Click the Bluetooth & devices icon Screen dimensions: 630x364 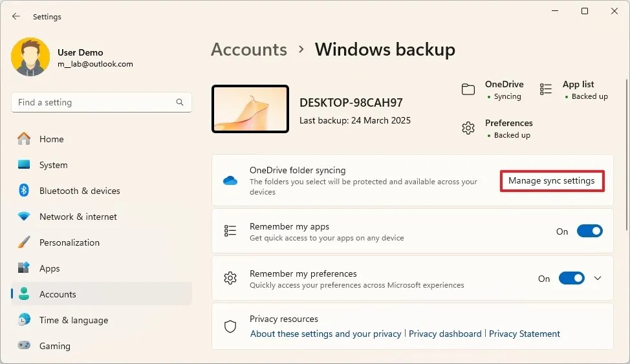tap(24, 191)
